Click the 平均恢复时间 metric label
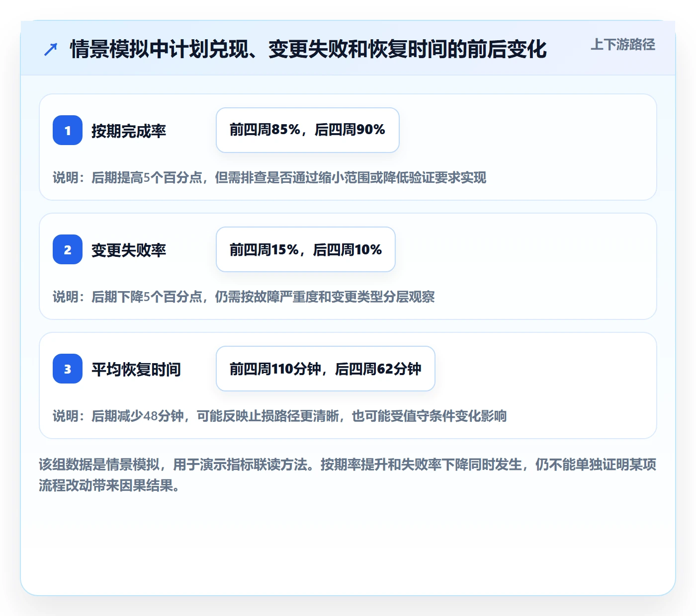The height and width of the screenshot is (616, 696). 136,369
